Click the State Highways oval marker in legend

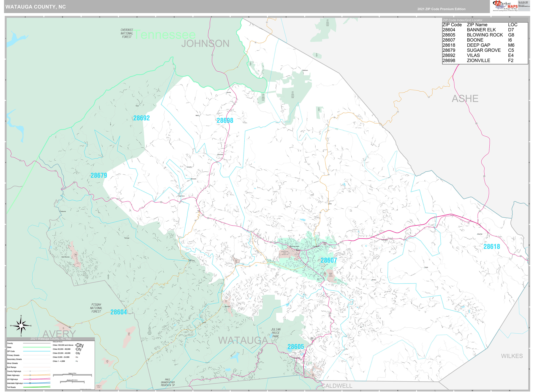point(30,375)
